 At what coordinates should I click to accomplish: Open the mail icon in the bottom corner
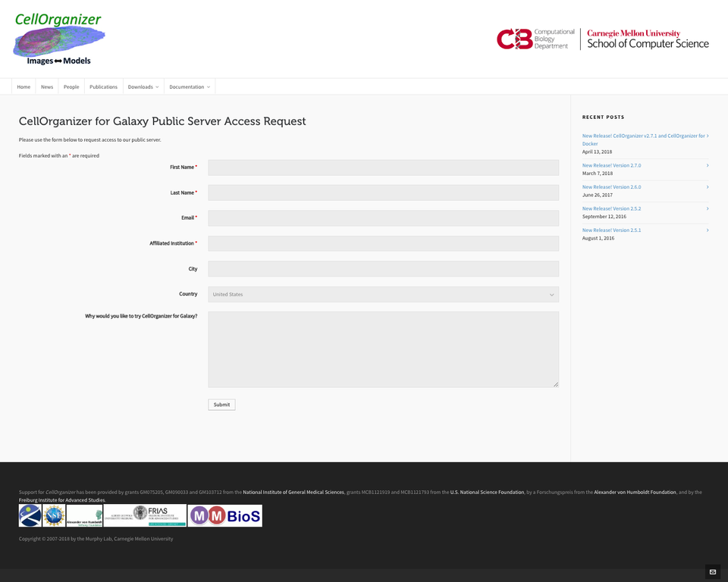(x=713, y=572)
